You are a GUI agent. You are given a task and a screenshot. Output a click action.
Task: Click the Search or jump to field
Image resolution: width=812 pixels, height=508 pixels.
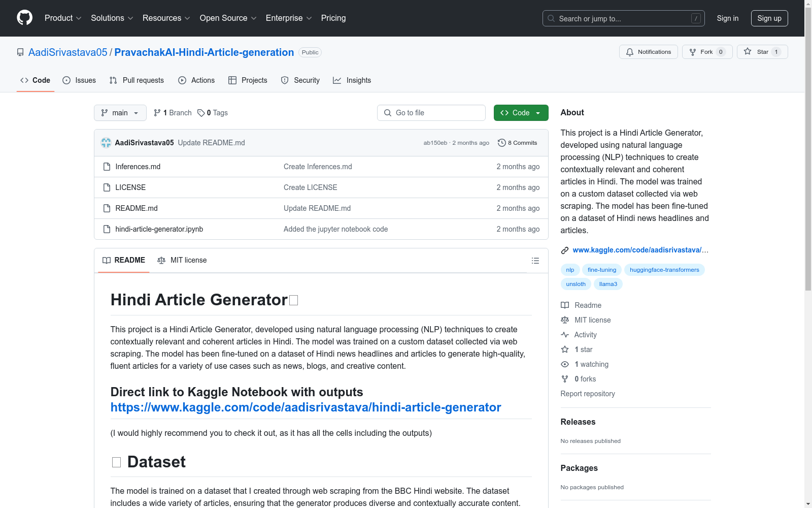click(x=624, y=18)
